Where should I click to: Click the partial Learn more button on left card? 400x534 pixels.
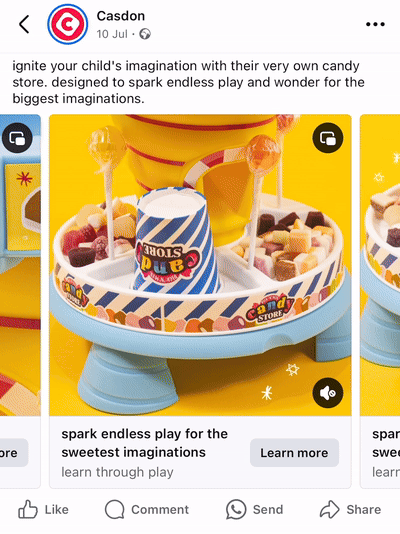[14, 453]
